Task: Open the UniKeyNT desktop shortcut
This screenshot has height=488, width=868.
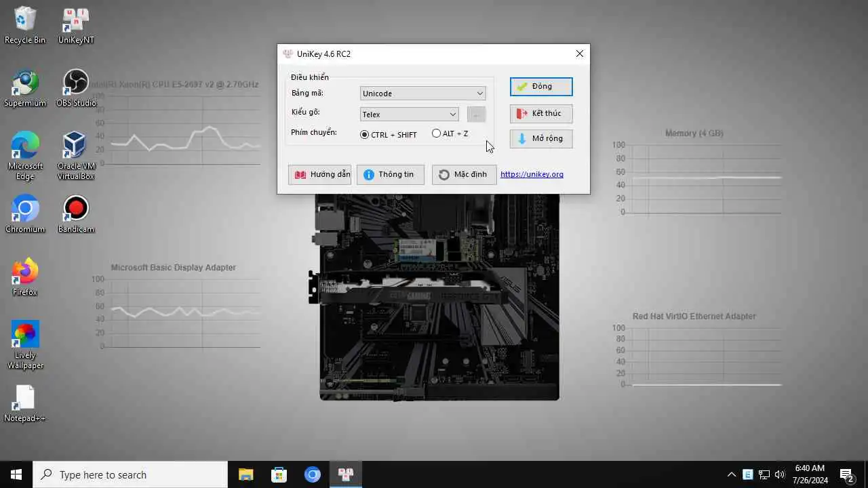Action: click(x=76, y=26)
